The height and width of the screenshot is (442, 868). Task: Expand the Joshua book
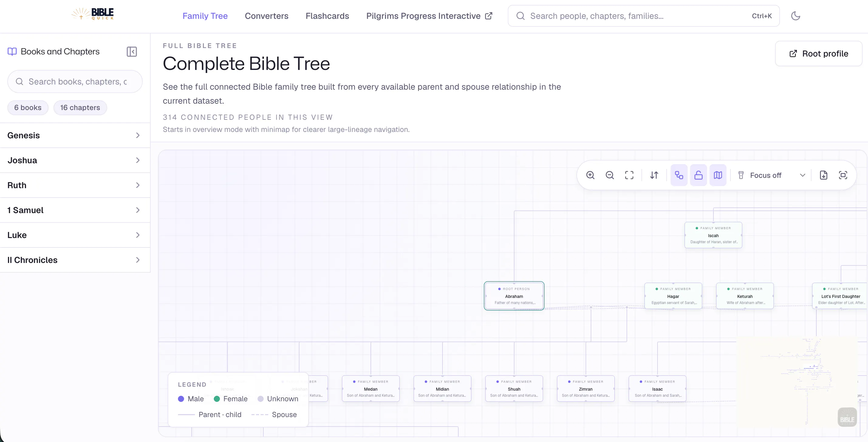pyautogui.click(x=75, y=160)
